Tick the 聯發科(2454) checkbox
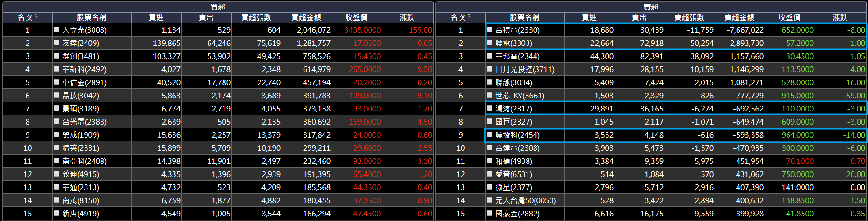The image size is (868, 221). pyautogui.click(x=490, y=134)
